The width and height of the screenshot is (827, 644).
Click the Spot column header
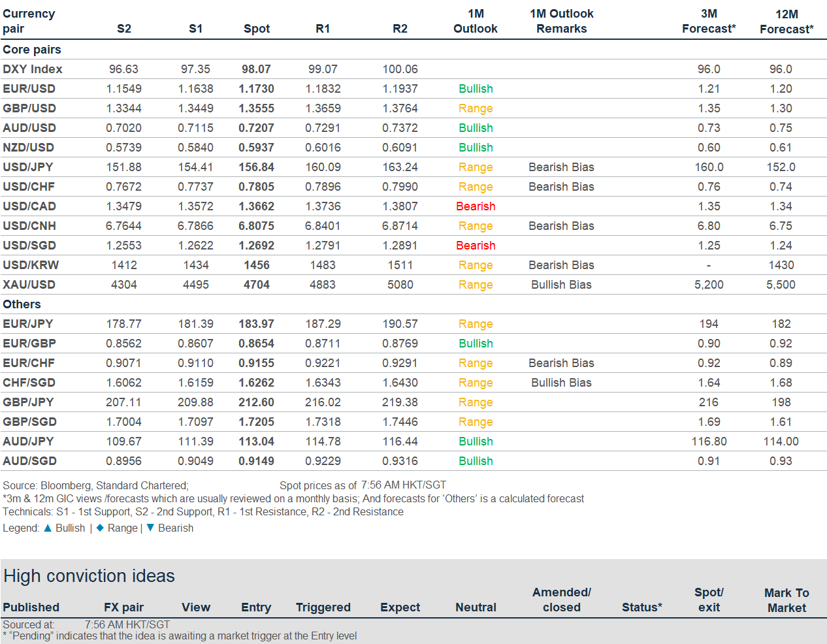pyautogui.click(x=257, y=29)
